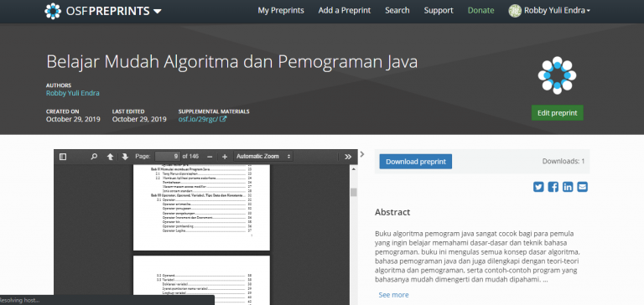Open My Preprints in navigation
The width and height of the screenshot is (644, 305).
pos(281,11)
